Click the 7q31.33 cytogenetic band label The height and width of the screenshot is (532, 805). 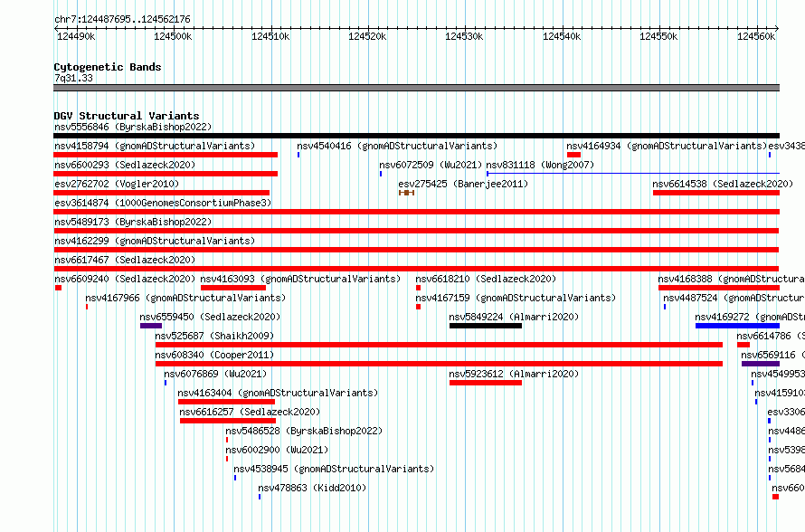73,78
